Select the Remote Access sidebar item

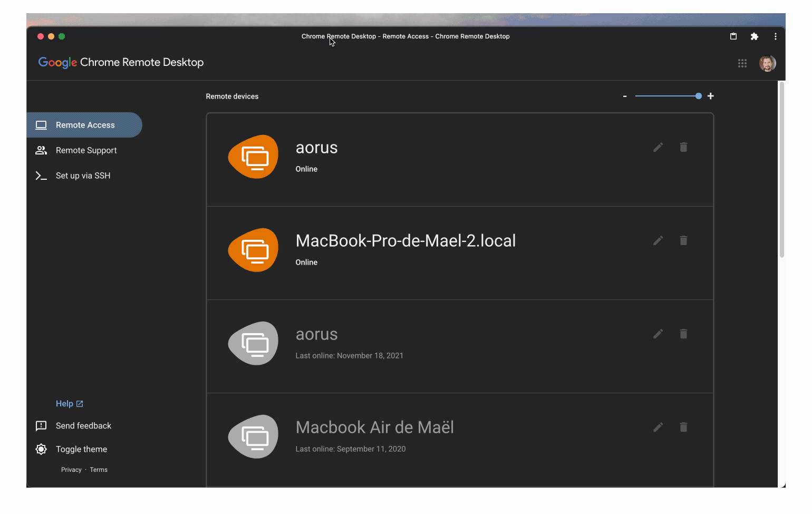click(85, 125)
